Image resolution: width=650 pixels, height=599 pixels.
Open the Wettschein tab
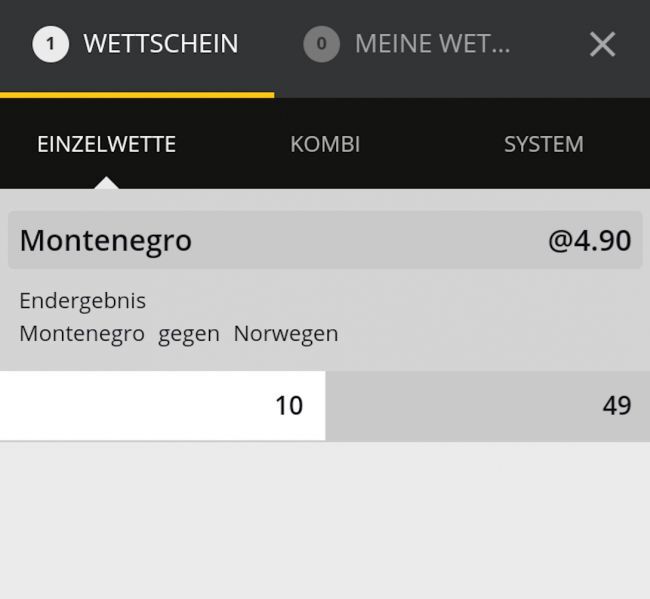(160, 44)
